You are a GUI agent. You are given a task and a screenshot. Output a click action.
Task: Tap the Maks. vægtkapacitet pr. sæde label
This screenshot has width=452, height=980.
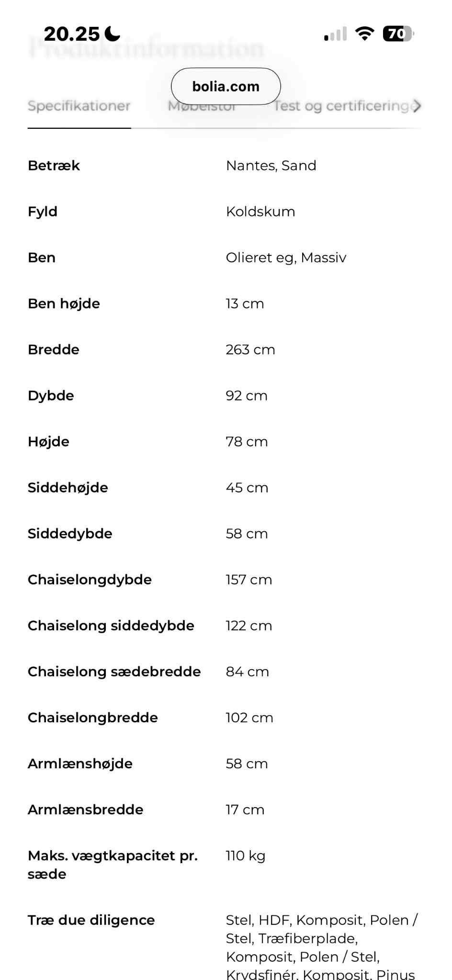pyautogui.click(x=113, y=865)
